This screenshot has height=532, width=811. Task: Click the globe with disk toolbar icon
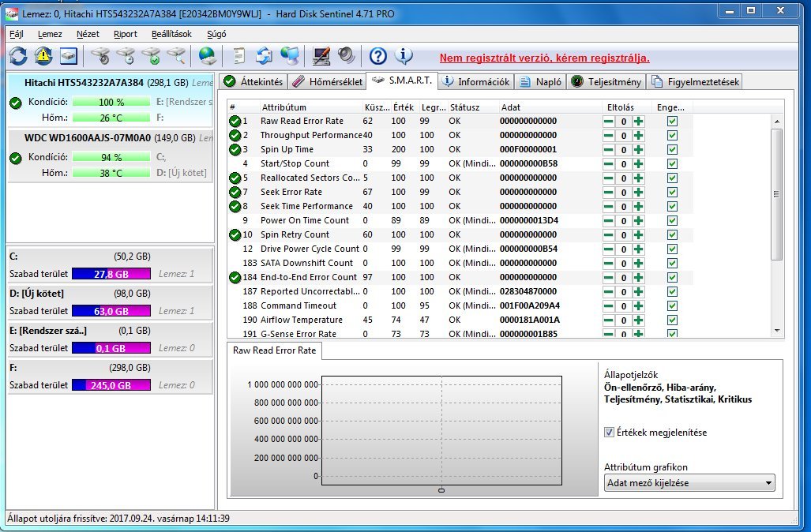(x=207, y=56)
